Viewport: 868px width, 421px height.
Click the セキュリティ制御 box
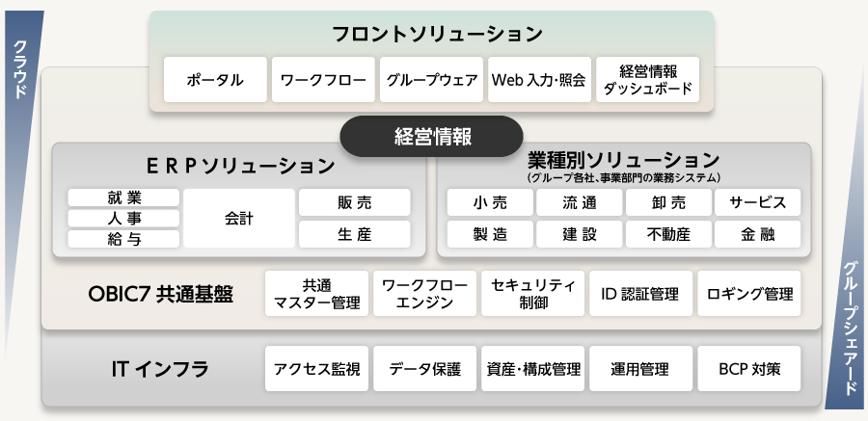(532, 293)
